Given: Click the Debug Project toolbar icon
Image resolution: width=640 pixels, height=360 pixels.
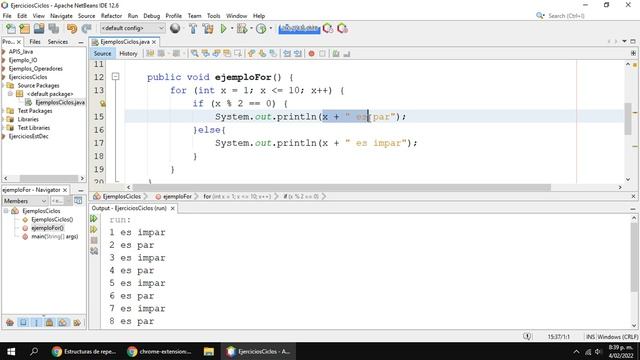Looking at the screenshot, I should click(x=242, y=29).
